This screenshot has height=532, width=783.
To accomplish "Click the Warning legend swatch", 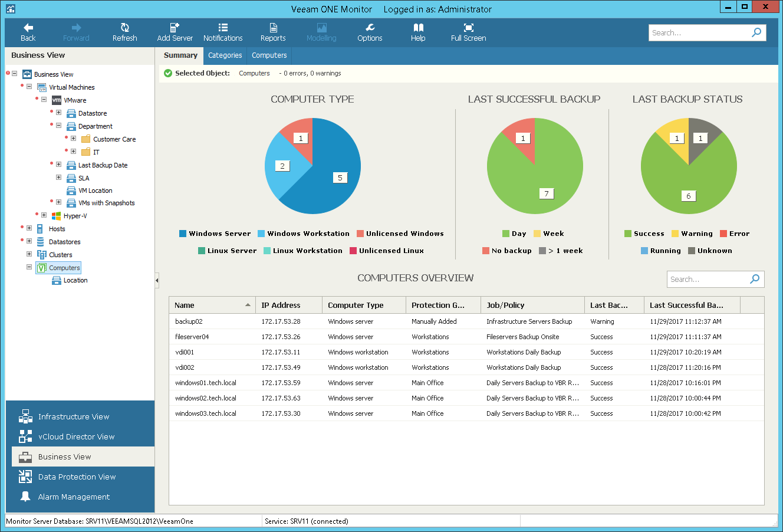I will pos(676,234).
